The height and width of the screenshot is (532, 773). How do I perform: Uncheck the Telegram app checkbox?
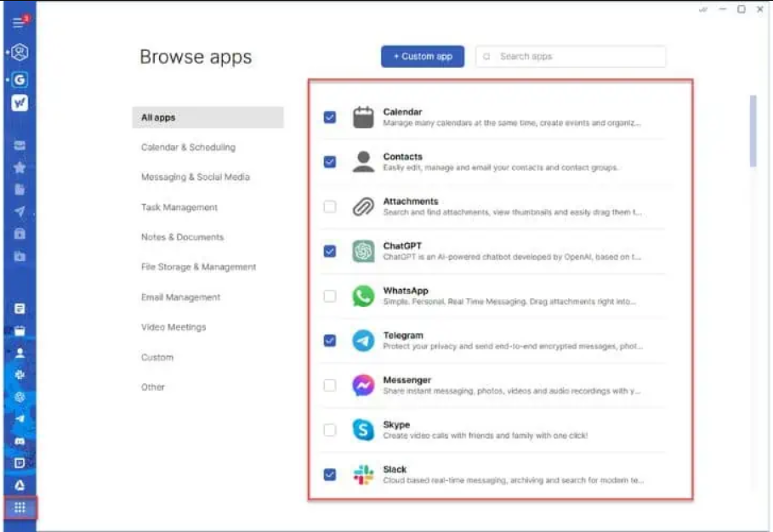(x=330, y=341)
